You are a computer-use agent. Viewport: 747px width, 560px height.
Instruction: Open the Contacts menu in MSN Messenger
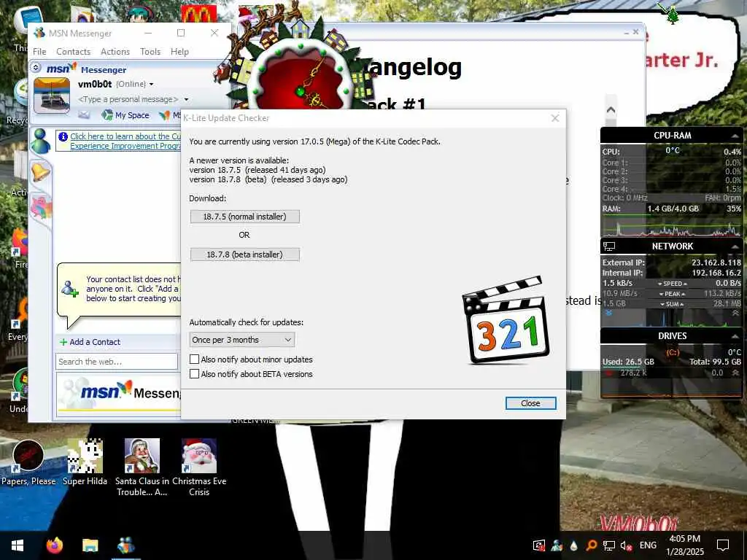74,52
